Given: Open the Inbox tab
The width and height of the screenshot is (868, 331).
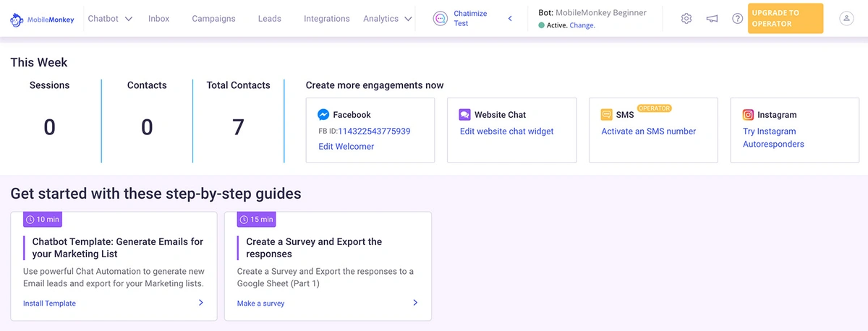Looking at the screenshot, I should click(x=158, y=19).
